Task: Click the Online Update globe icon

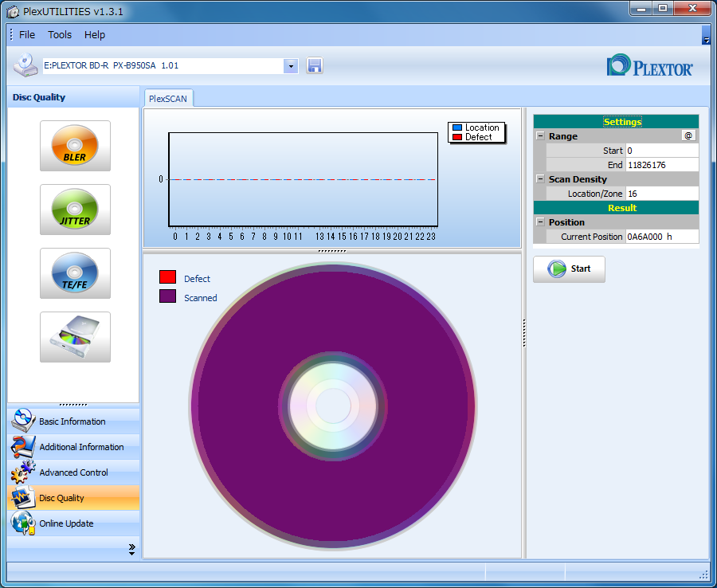Action: pyautogui.click(x=23, y=523)
